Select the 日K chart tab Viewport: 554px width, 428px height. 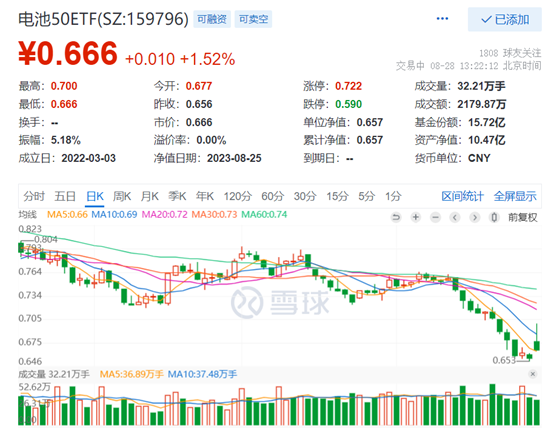pos(95,196)
